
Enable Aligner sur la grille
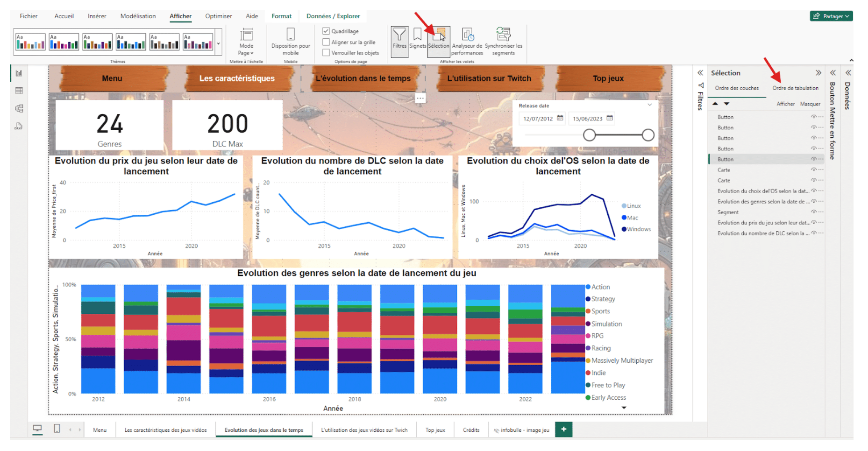(x=326, y=42)
